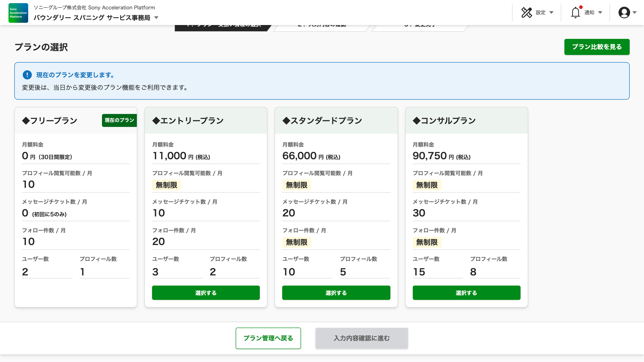This screenshot has width=644, height=362.
Task: Click プラン管理へ戻る at the bottom
Action: coord(268,338)
